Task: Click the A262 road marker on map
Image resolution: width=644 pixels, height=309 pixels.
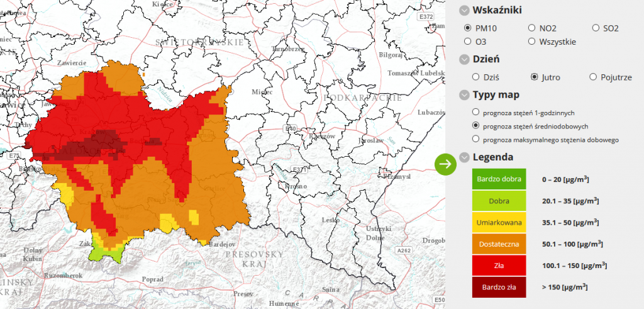Action: pyautogui.click(x=404, y=250)
